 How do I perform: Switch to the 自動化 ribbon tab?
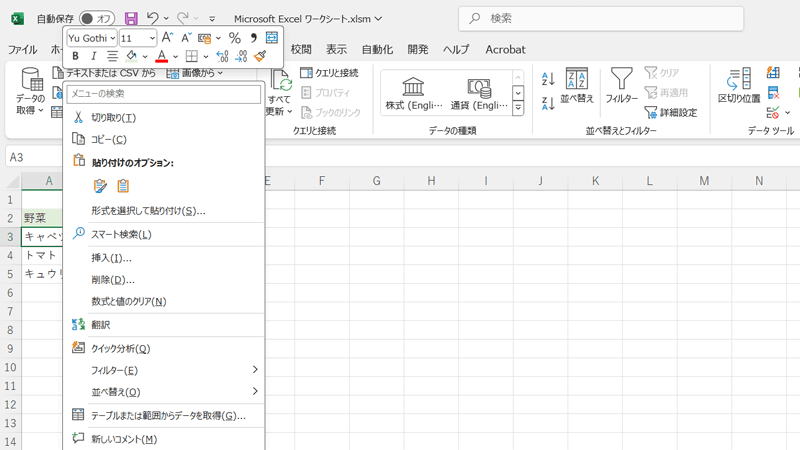coord(377,49)
